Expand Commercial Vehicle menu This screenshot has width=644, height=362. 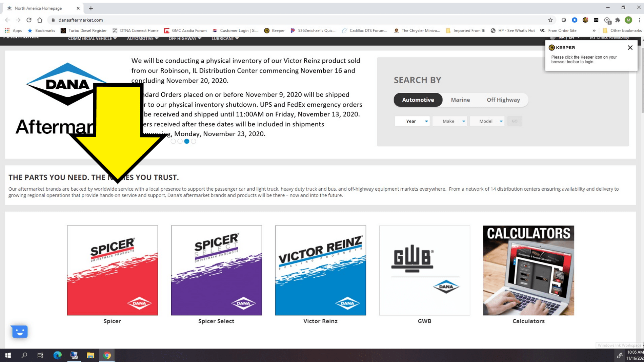tap(92, 39)
